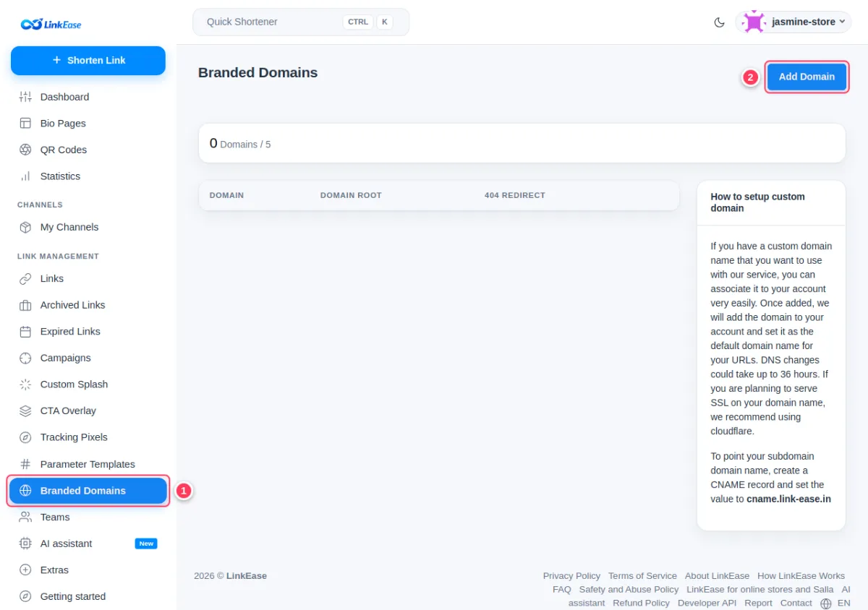Click the DOMAIN column header
The height and width of the screenshot is (610, 868).
coord(226,195)
